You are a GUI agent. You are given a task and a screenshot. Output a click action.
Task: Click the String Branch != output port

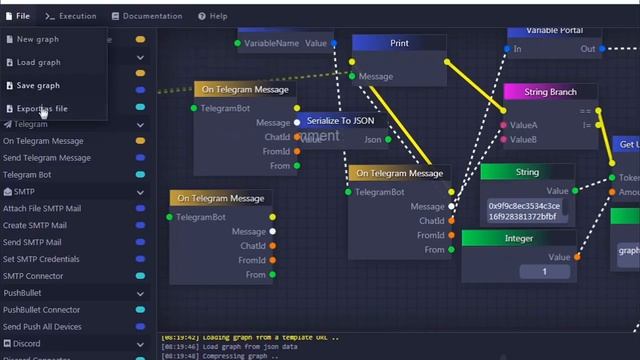click(598, 125)
